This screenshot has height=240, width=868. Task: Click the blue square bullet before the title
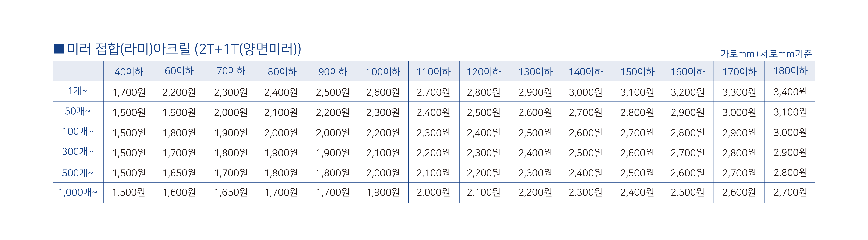59,49
